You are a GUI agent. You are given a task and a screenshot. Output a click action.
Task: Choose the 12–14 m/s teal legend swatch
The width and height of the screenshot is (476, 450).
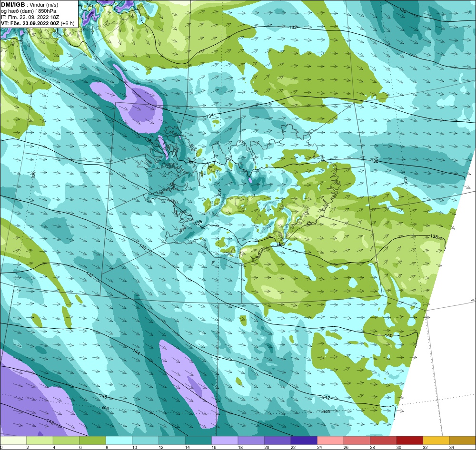tap(172, 440)
